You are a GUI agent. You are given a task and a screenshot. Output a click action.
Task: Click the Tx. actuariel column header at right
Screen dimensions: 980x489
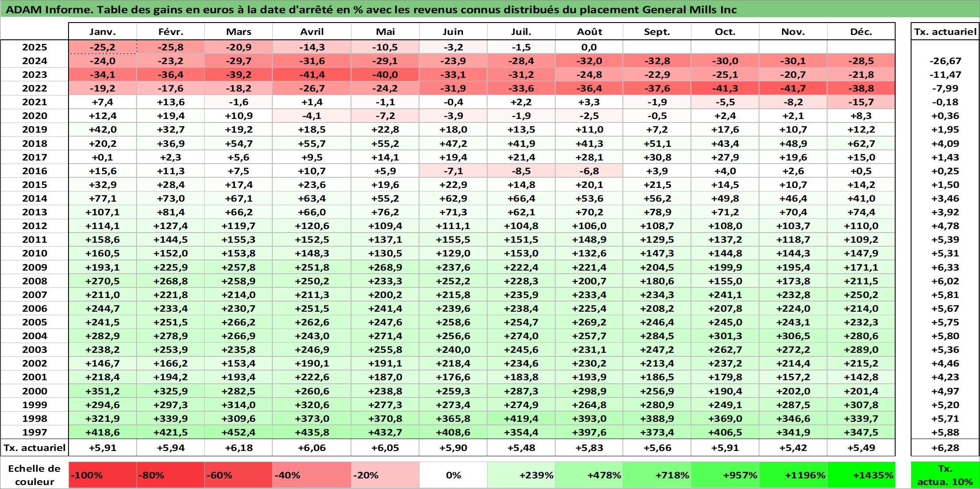pyautogui.click(x=945, y=31)
